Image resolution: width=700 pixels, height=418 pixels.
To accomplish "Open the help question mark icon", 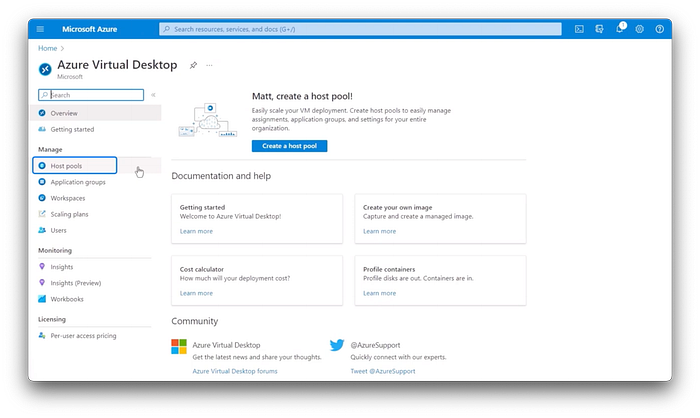I will [x=659, y=29].
